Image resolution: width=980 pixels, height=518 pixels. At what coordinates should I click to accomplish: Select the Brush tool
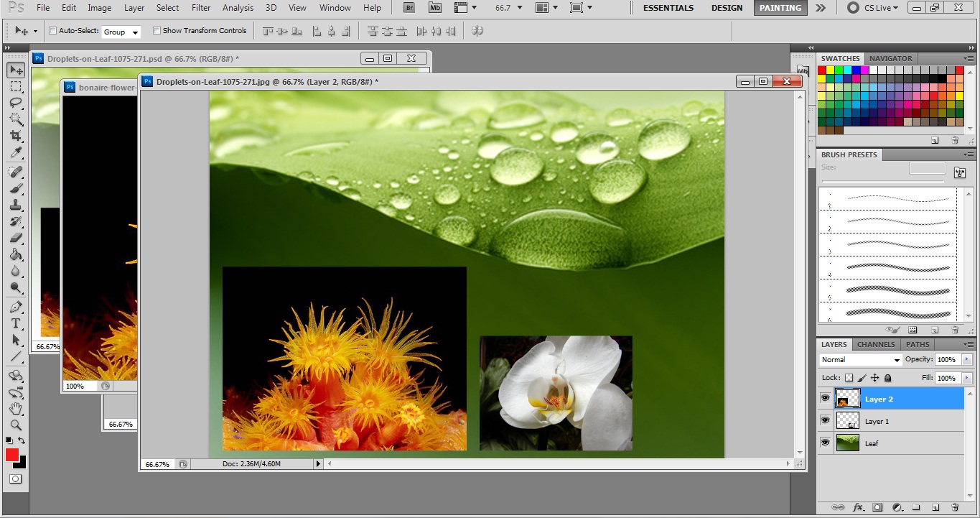16,188
